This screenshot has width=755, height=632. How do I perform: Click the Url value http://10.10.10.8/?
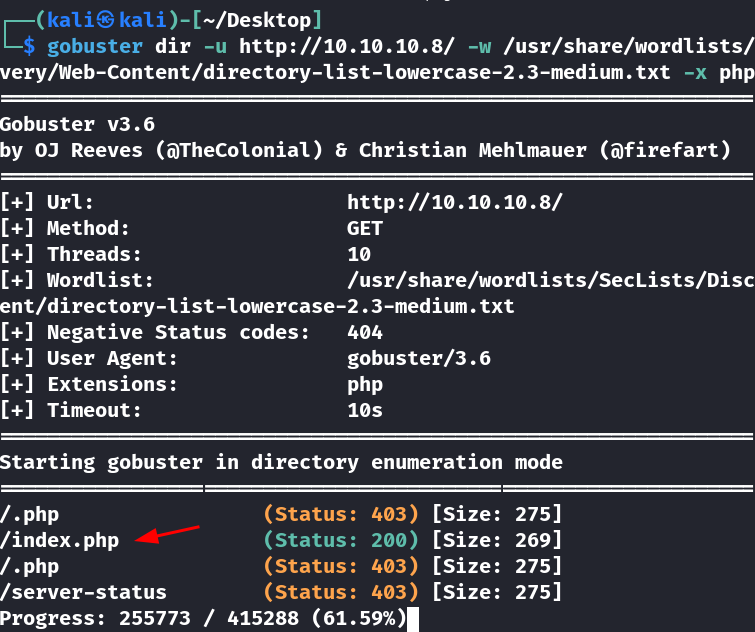(455, 202)
